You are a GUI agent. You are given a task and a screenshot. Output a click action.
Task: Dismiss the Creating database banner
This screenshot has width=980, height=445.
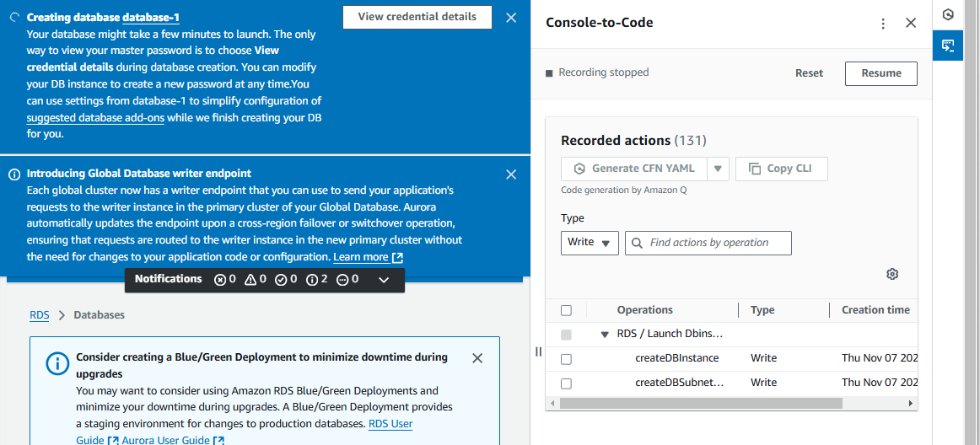[x=511, y=18]
